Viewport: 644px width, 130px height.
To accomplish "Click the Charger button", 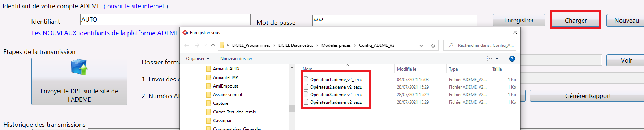I will [x=576, y=21].
